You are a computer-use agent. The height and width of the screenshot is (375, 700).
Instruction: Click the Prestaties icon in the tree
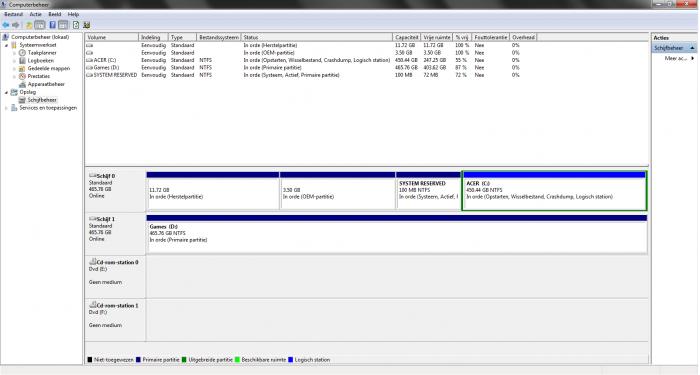tap(22, 76)
